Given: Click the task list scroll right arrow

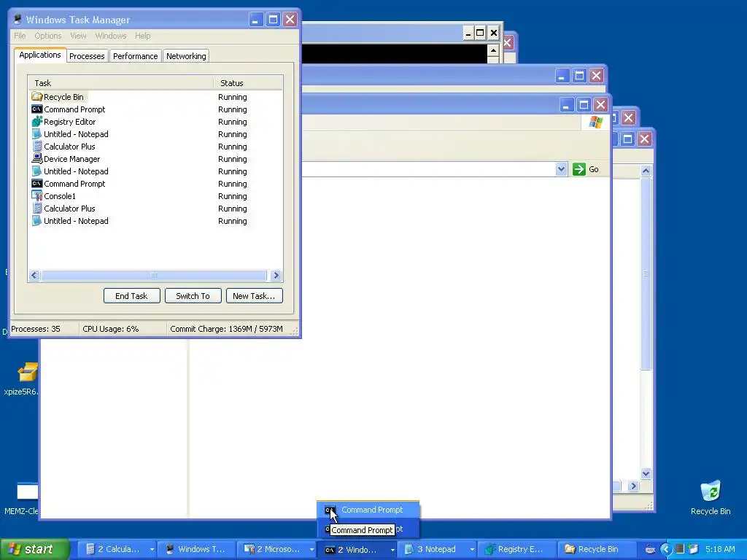Looking at the screenshot, I should 276,275.
